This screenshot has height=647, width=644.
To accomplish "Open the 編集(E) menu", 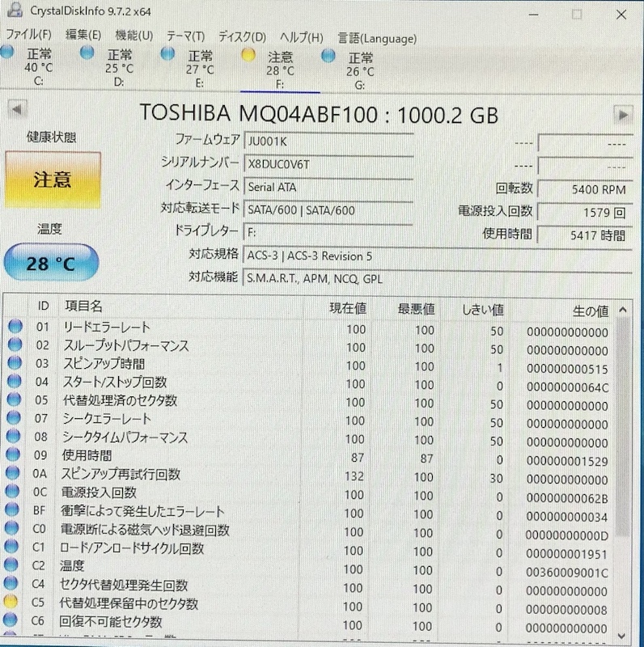I will click(x=83, y=35).
